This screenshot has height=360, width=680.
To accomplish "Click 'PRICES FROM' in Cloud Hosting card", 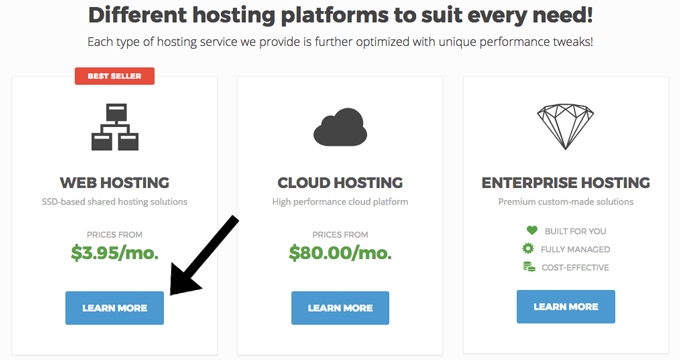I will point(340,235).
